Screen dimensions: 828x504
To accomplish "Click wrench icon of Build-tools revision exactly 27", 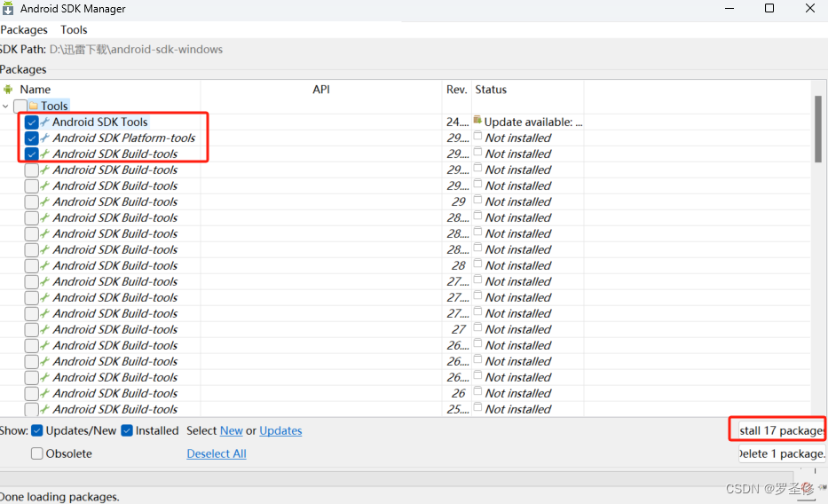I will pyautogui.click(x=45, y=329).
